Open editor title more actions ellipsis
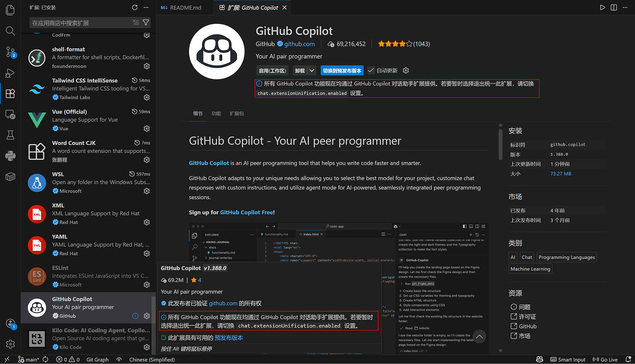 pyautogui.click(x=625, y=7)
